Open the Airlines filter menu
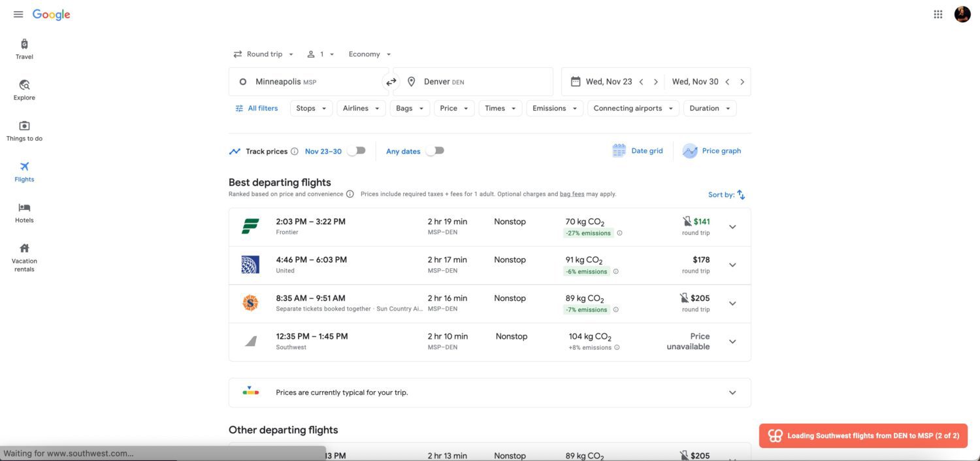The width and height of the screenshot is (980, 461). pyautogui.click(x=361, y=109)
